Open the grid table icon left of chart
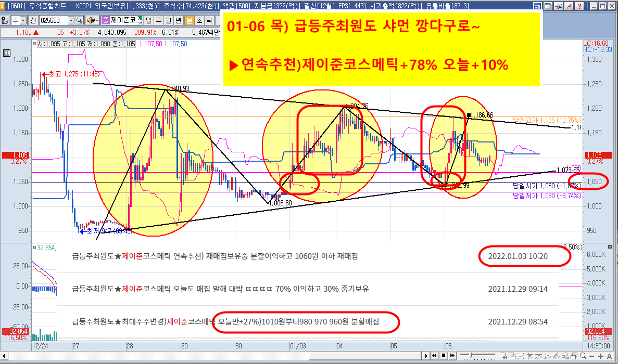 pos(6,53)
